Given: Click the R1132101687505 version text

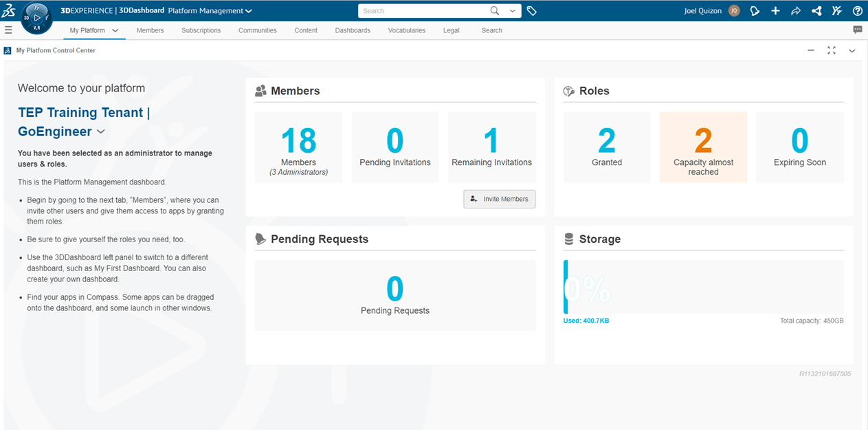Looking at the screenshot, I should click(825, 374).
